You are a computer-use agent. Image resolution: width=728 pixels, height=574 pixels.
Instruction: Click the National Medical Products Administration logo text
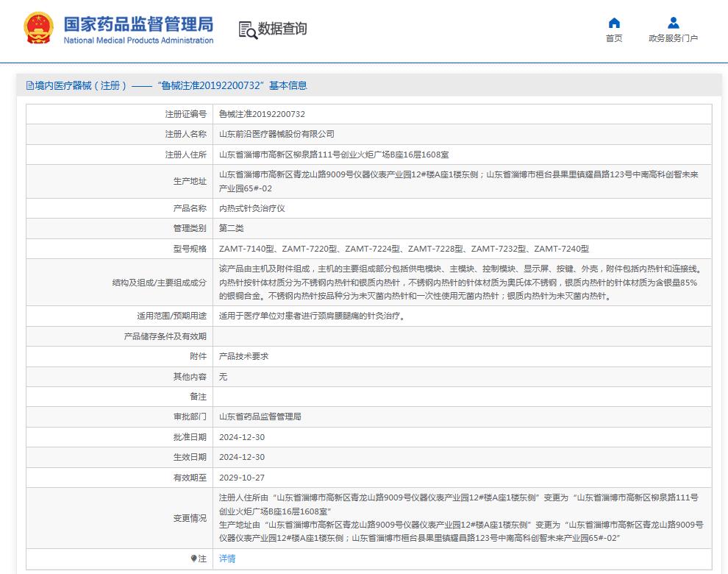click(x=139, y=41)
